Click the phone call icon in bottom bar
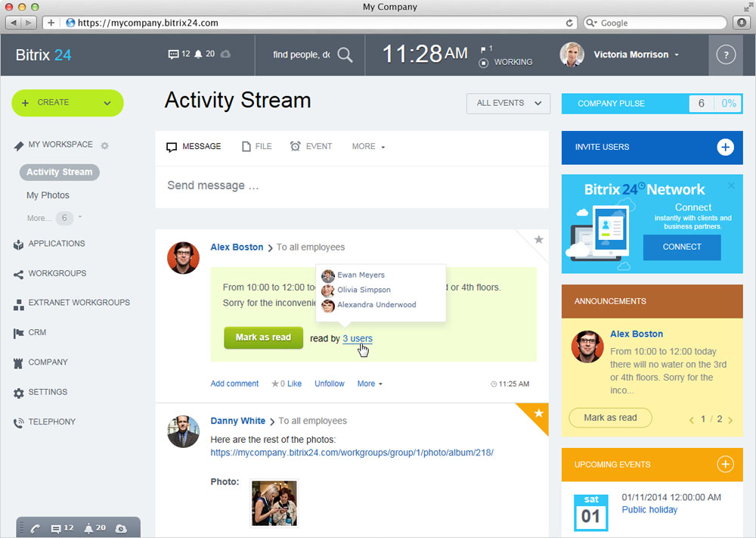The width and height of the screenshot is (756, 538). [36, 529]
